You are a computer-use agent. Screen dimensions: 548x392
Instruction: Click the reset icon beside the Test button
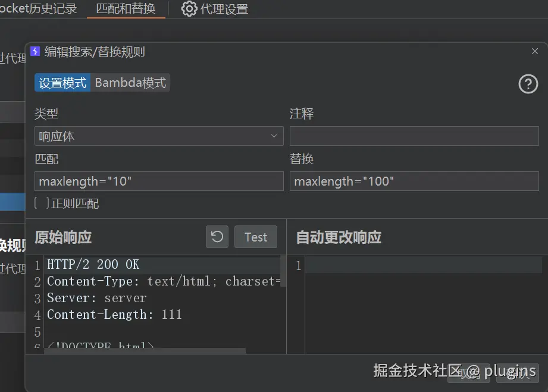(217, 237)
